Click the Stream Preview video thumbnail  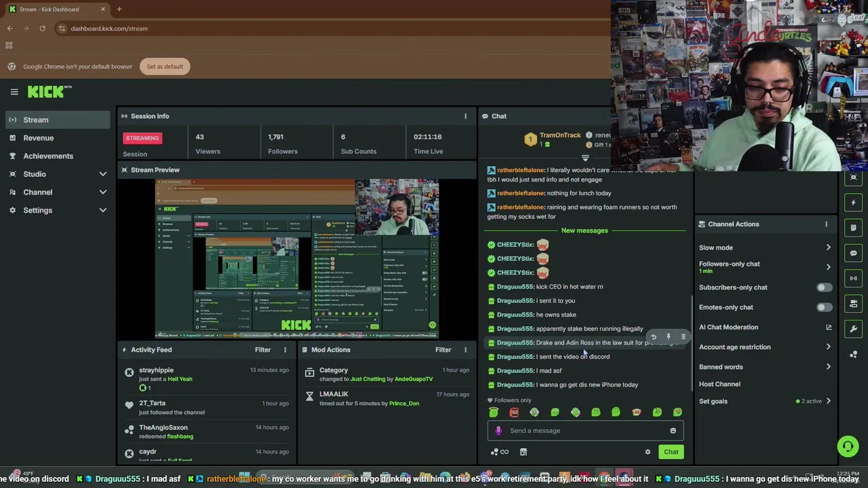[x=297, y=258]
